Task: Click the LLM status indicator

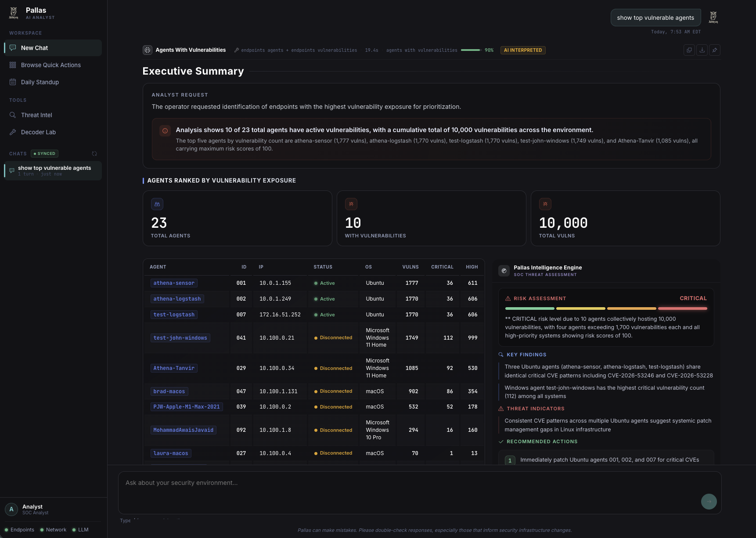Action: click(80, 530)
